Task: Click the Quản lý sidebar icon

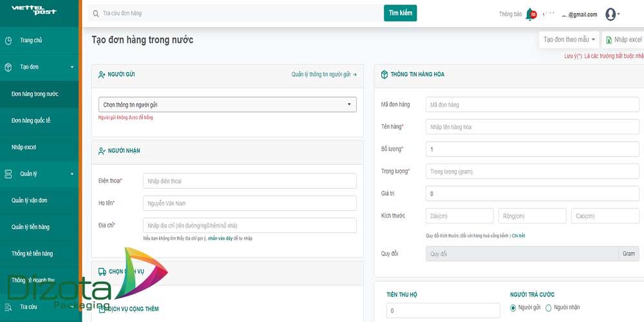Action: 8,174
